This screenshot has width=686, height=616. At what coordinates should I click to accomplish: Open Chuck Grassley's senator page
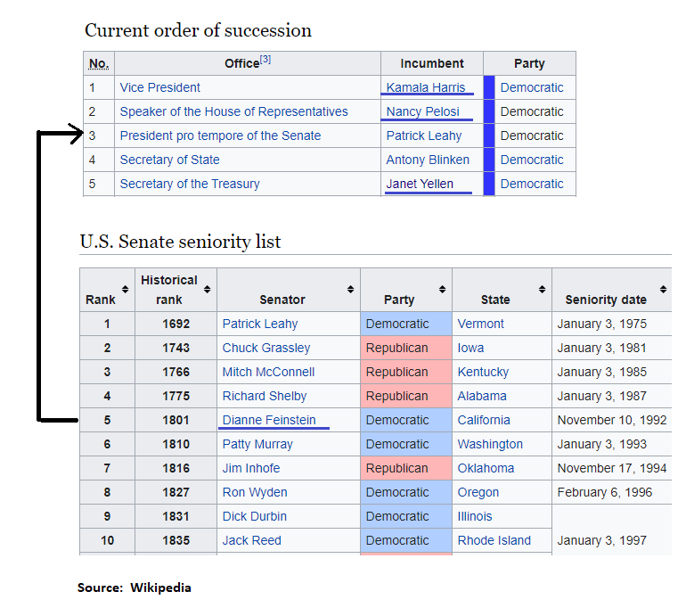coord(266,348)
